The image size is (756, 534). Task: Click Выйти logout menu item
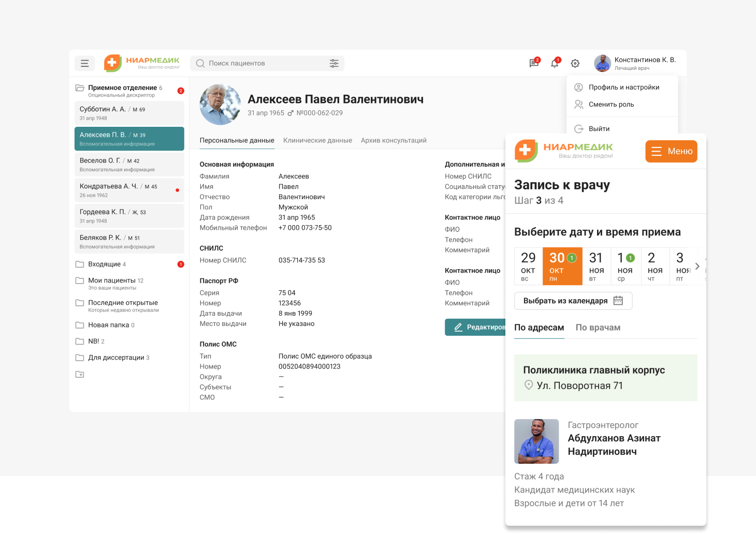coord(622,129)
